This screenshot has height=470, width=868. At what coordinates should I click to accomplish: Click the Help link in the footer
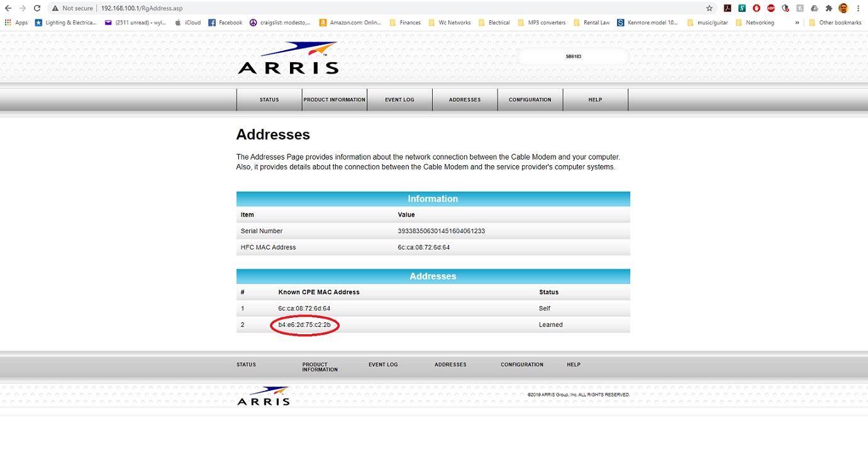(574, 364)
